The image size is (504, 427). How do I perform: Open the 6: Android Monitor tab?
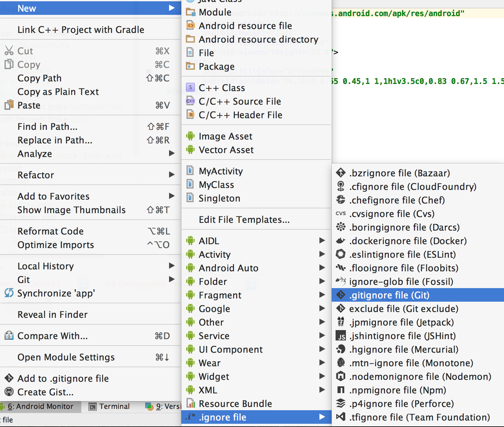tap(40, 406)
